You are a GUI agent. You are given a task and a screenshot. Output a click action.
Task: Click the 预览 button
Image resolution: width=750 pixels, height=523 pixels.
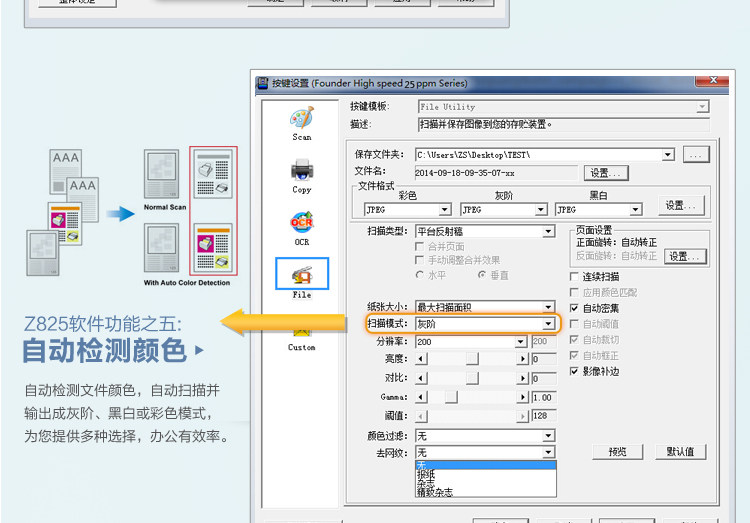(x=618, y=452)
